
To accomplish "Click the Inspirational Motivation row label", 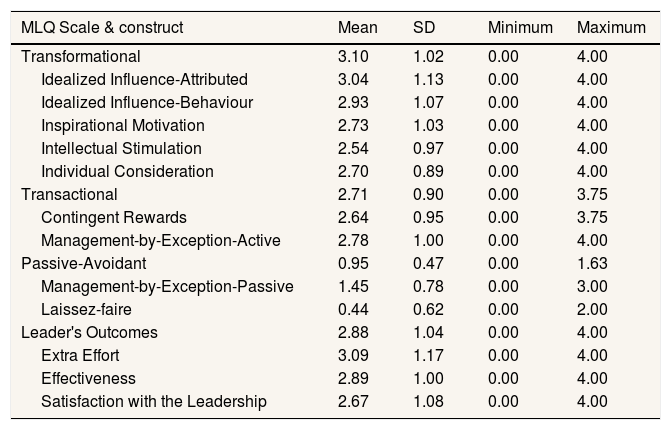I will pyautogui.click(x=123, y=125).
